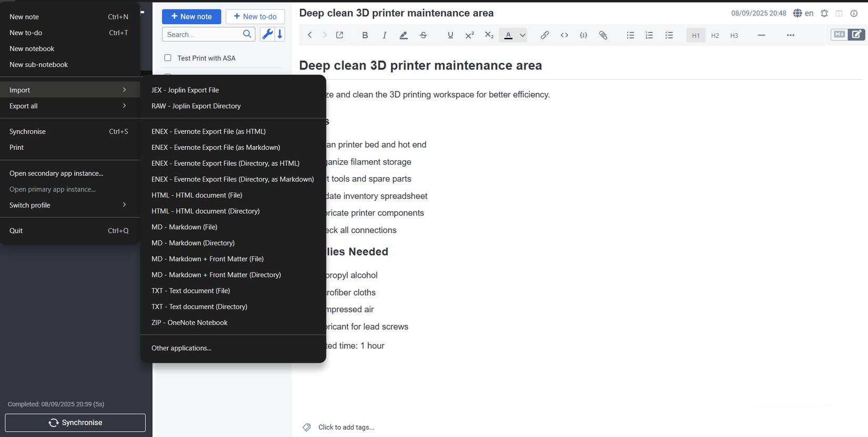Insert a hyperlink with link icon
The width and height of the screenshot is (868, 437).
coord(544,35)
